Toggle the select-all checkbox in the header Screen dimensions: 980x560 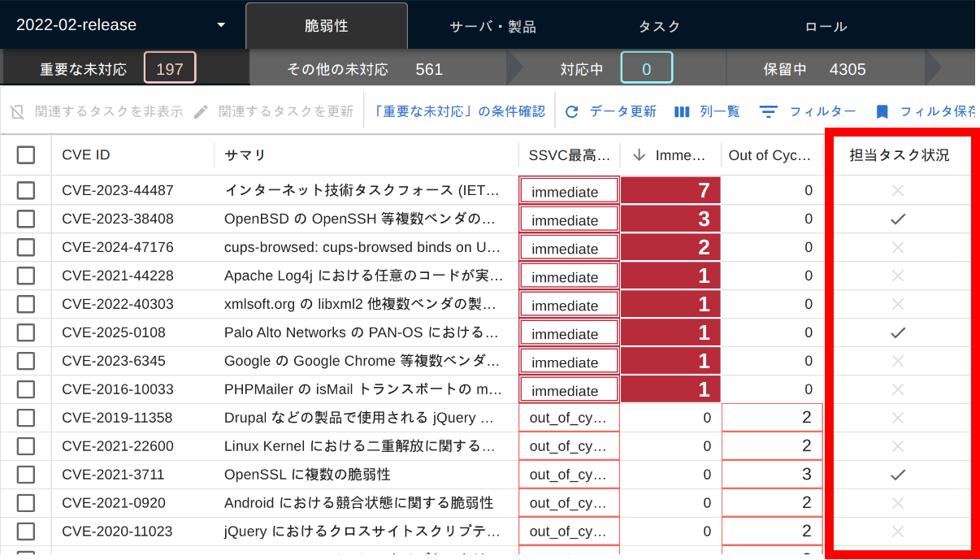pos(26,154)
